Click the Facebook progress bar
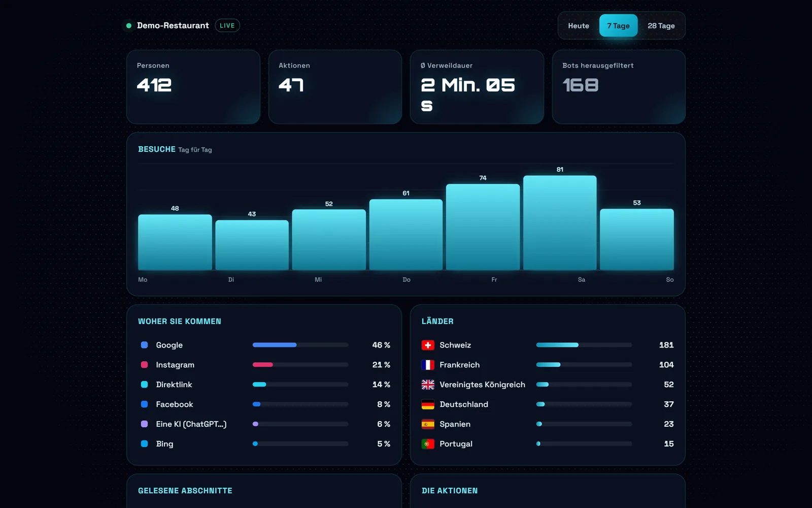The width and height of the screenshot is (812, 508). point(300,404)
